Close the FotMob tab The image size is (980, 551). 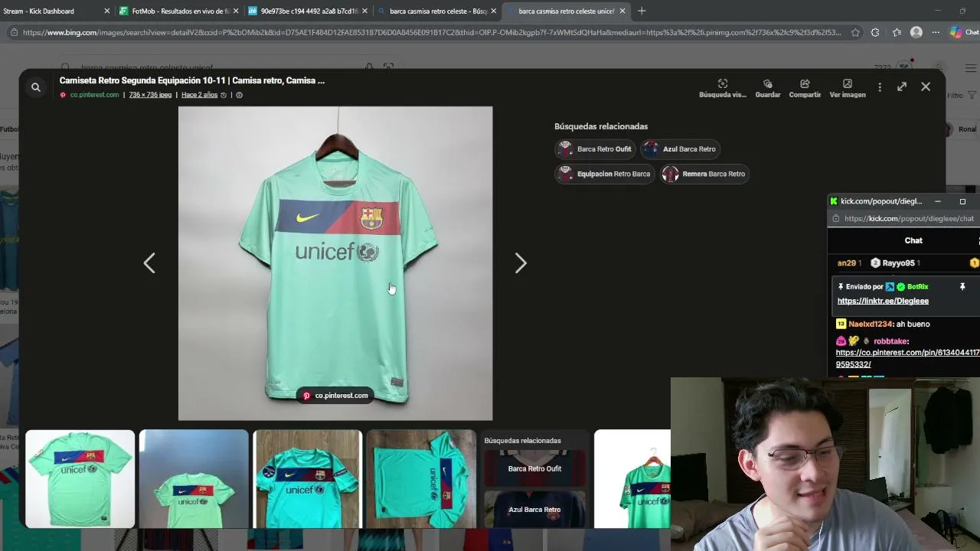(x=235, y=11)
